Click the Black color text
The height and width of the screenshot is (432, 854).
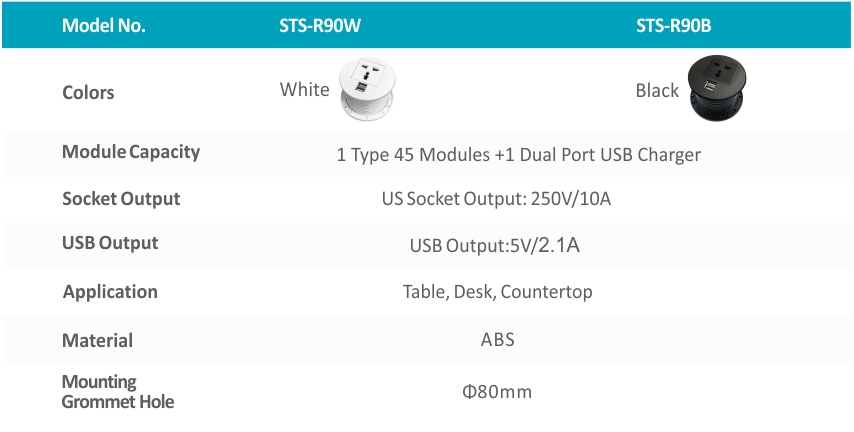pos(657,90)
